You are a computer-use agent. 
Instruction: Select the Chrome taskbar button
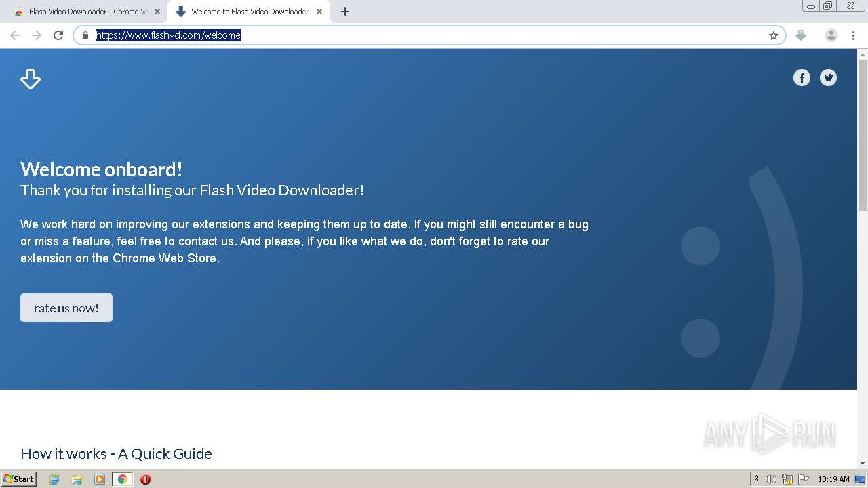click(x=122, y=479)
